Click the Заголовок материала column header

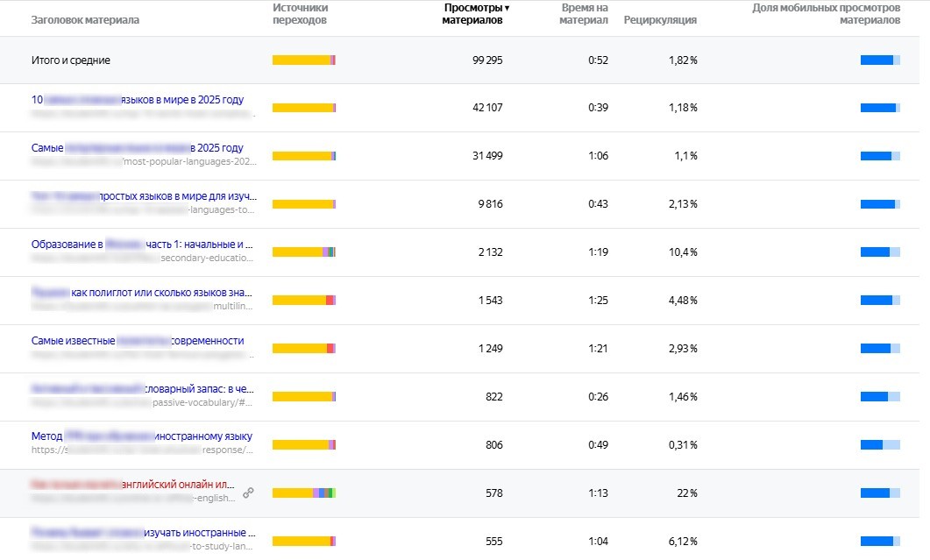pyautogui.click(x=85, y=20)
